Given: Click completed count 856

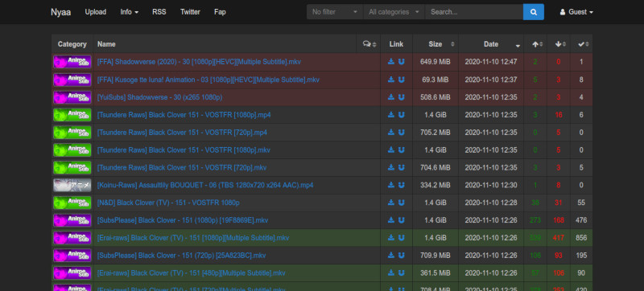Looking at the screenshot, I should coord(581,238).
